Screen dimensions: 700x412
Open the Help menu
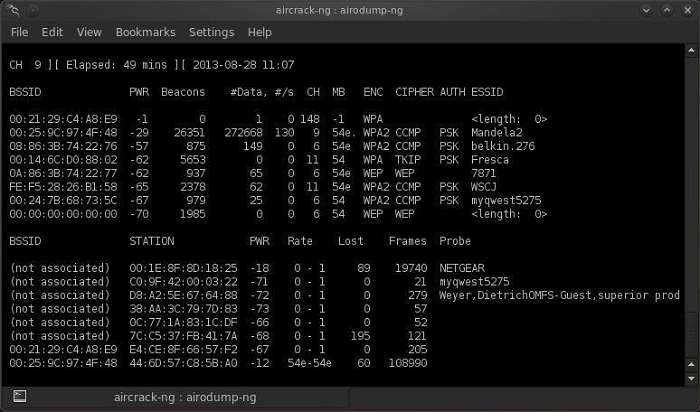pos(260,32)
